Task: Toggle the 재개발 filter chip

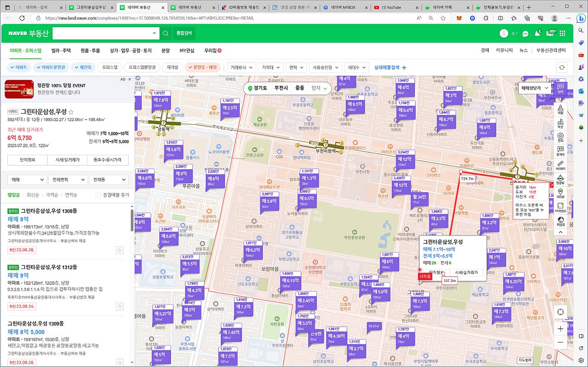Action: (173, 67)
